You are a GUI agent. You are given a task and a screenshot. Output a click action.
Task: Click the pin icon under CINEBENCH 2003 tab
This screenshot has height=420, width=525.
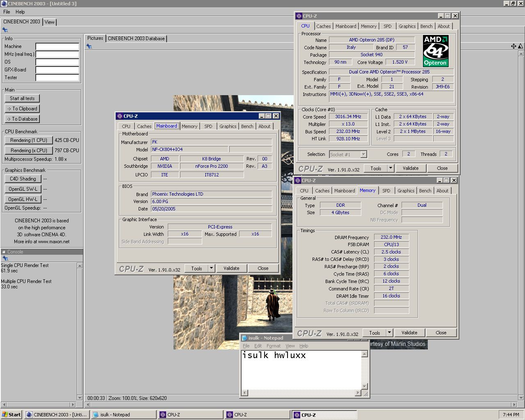click(5, 30)
